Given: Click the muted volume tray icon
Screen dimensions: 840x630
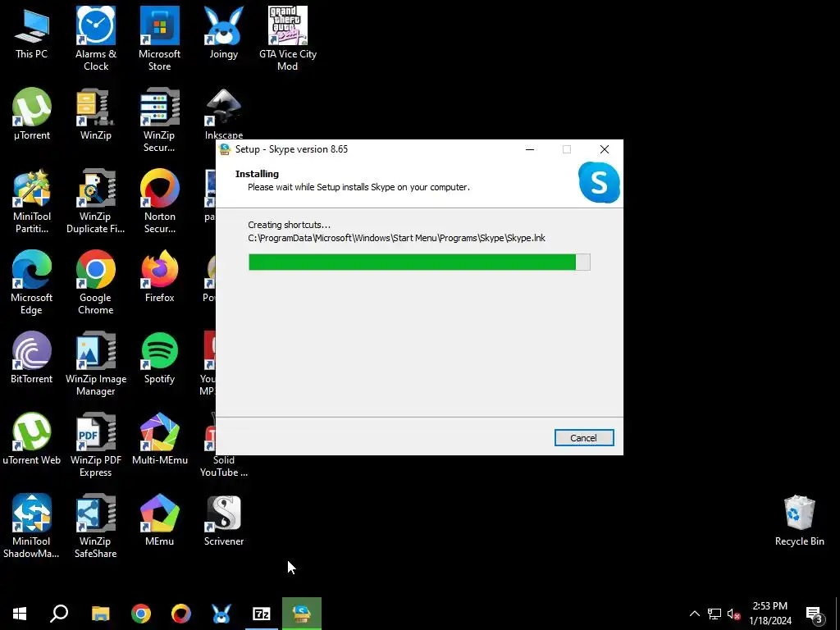Looking at the screenshot, I should pyautogui.click(x=733, y=614).
